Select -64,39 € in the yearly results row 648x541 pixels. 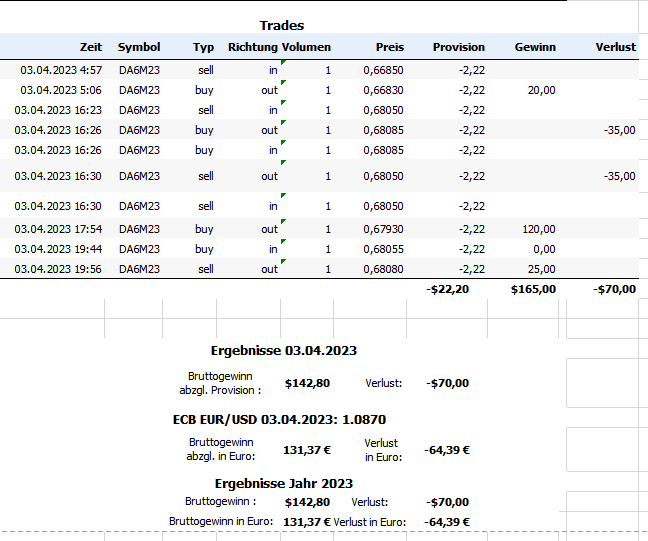[447, 522]
